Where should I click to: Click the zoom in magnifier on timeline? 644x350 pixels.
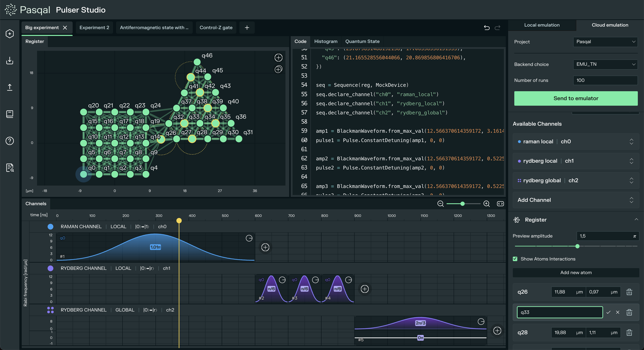click(486, 204)
